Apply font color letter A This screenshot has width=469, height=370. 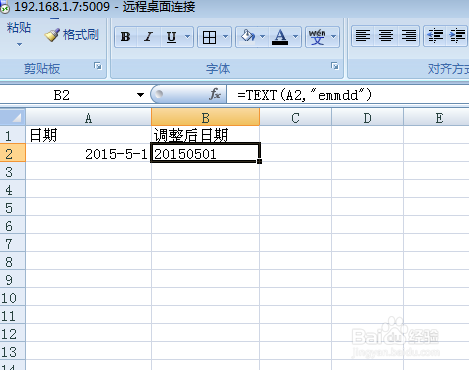pos(280,37)
